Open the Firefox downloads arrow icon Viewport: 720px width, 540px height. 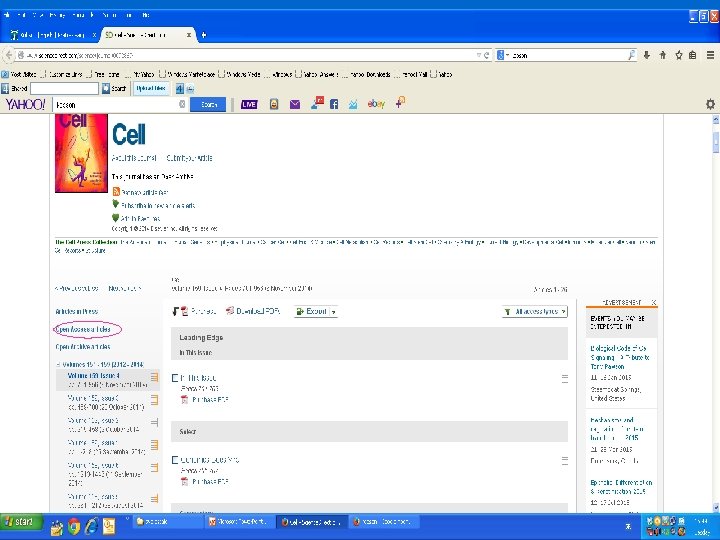647,55
